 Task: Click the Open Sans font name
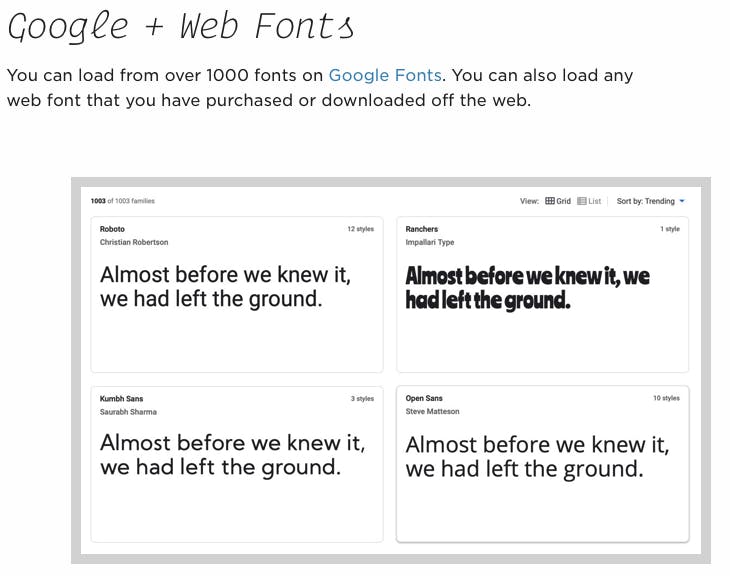point(424,398)
